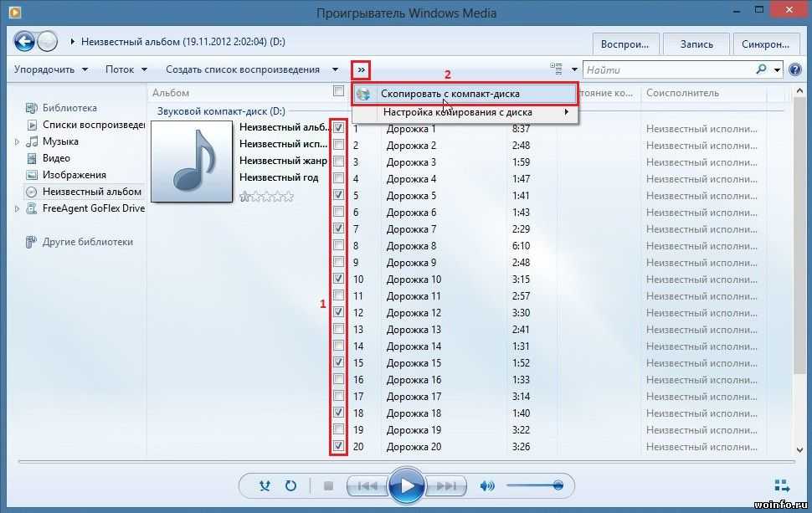Open the search box dropdown arrow
The width and height of the screenshot is (812, 513).
(778, 69)
